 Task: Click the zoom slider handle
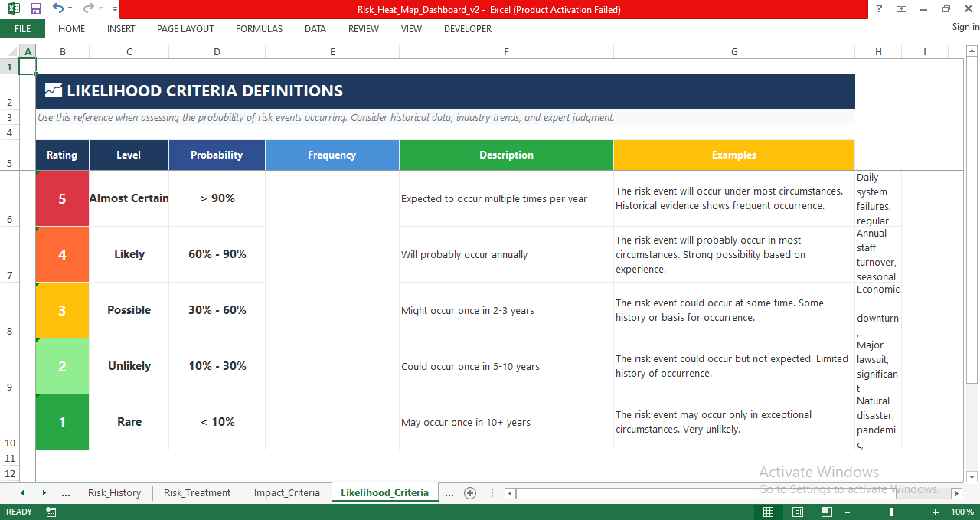891,512
